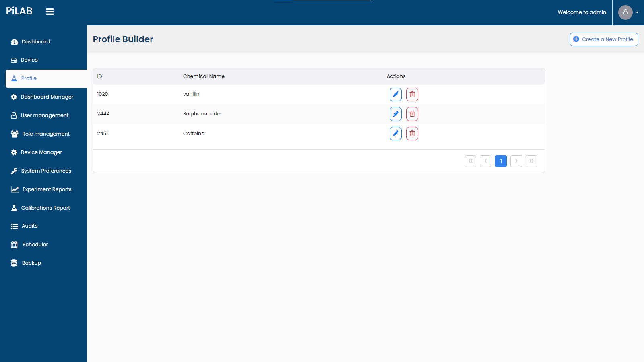Sort by the Chemical Name column header
The width and height of the screenshot is (644, 362).
[204, 76]
